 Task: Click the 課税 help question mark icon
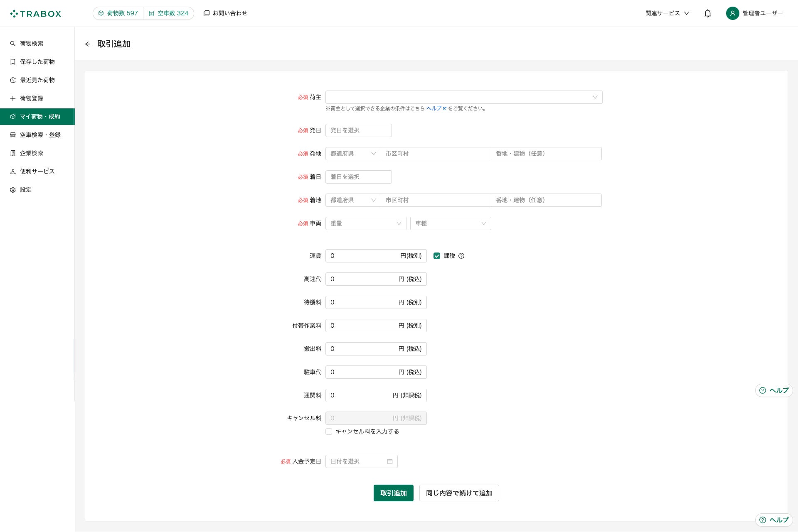(x=461, y=256)
